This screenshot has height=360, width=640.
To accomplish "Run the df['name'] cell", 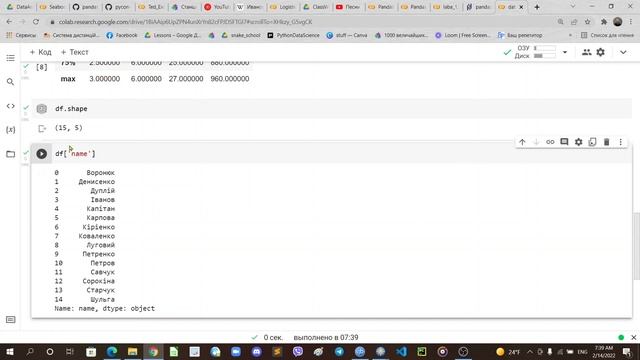I will (x=41, y=153).
